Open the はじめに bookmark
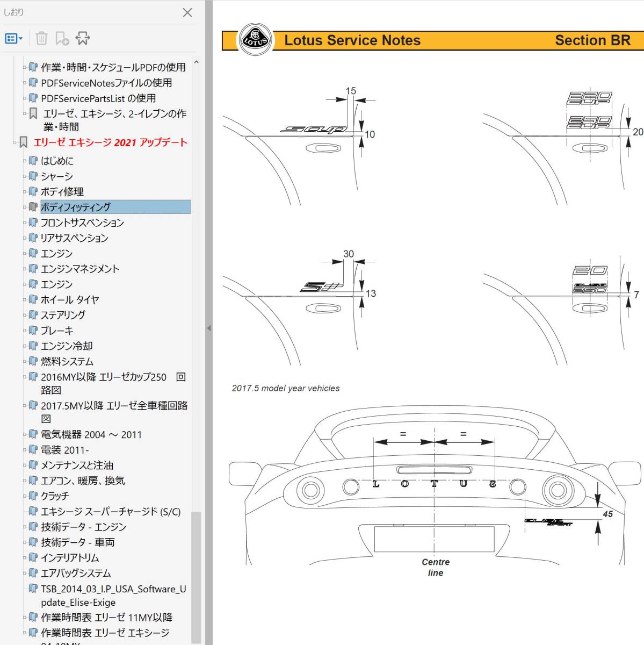This screenshot has height=645, width=644. [x=57, y=161]
